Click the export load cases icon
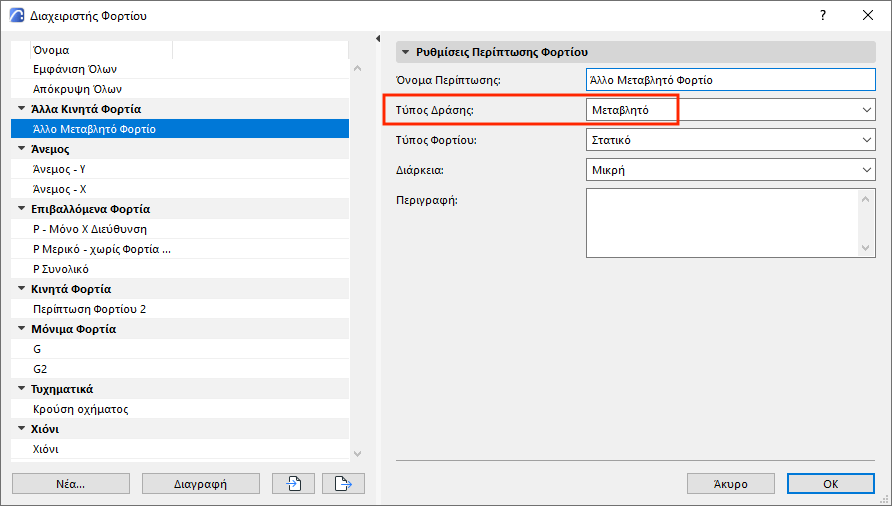This screenshot has width=892, height=506. [x=343, y=484]
